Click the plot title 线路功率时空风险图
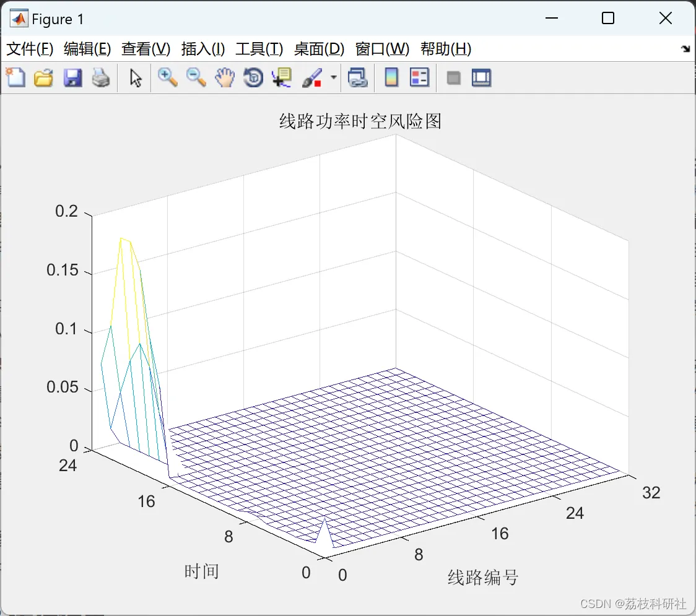The height and width of the screenshot is (616, 696). coord(360,121)
